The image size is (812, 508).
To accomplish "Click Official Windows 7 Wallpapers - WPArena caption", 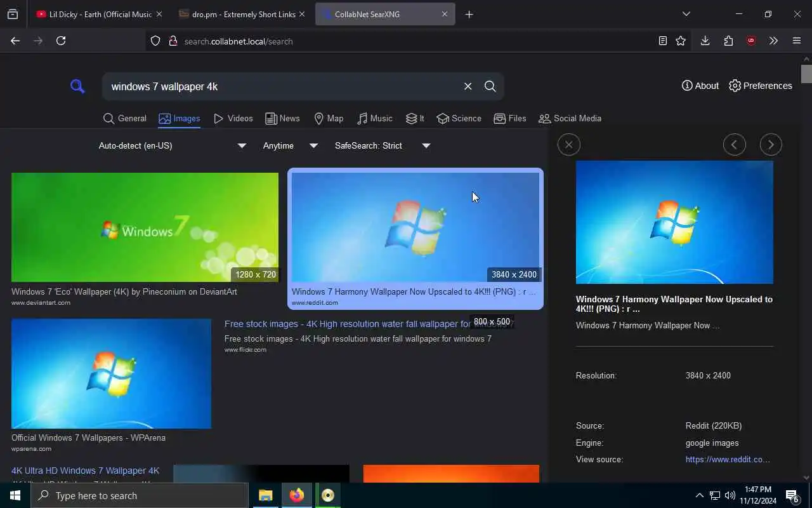I will [88, 438].
